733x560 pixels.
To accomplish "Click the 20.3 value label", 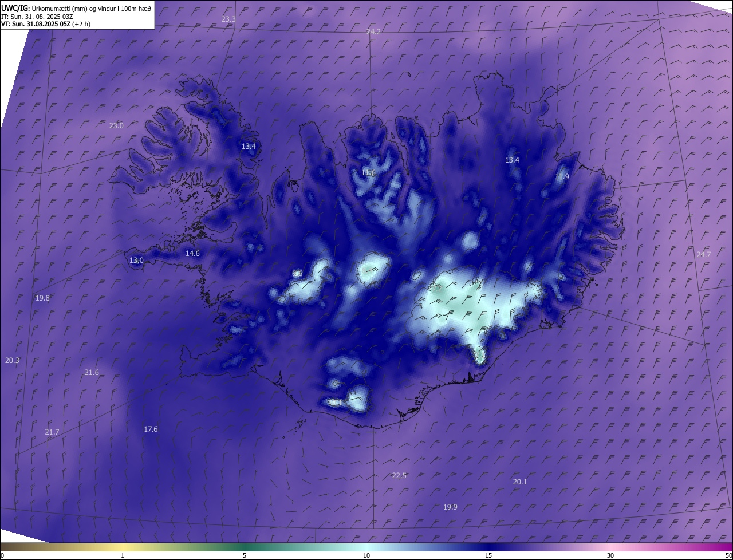I will pos(12,360).
